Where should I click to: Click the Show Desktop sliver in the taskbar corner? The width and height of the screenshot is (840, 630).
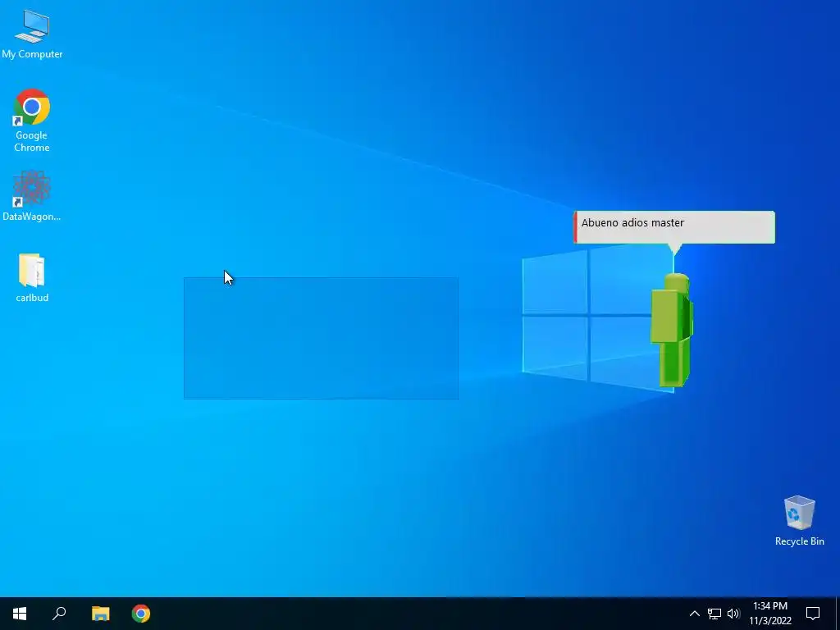[838, 614]
